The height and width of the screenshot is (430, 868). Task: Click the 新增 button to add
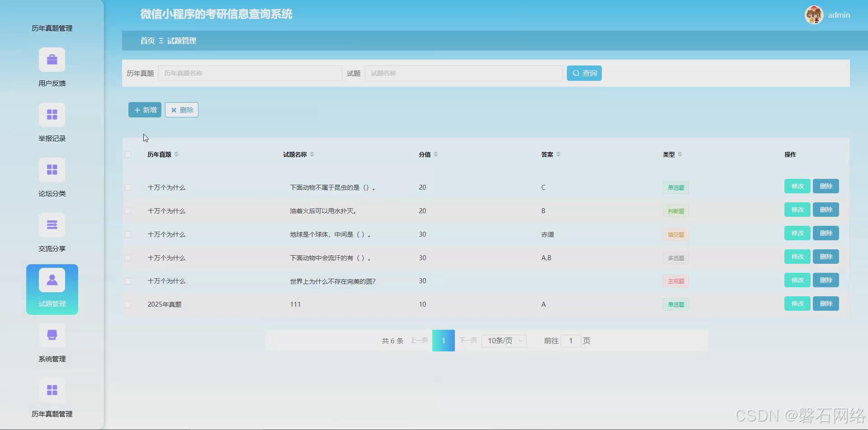[144, 109]
